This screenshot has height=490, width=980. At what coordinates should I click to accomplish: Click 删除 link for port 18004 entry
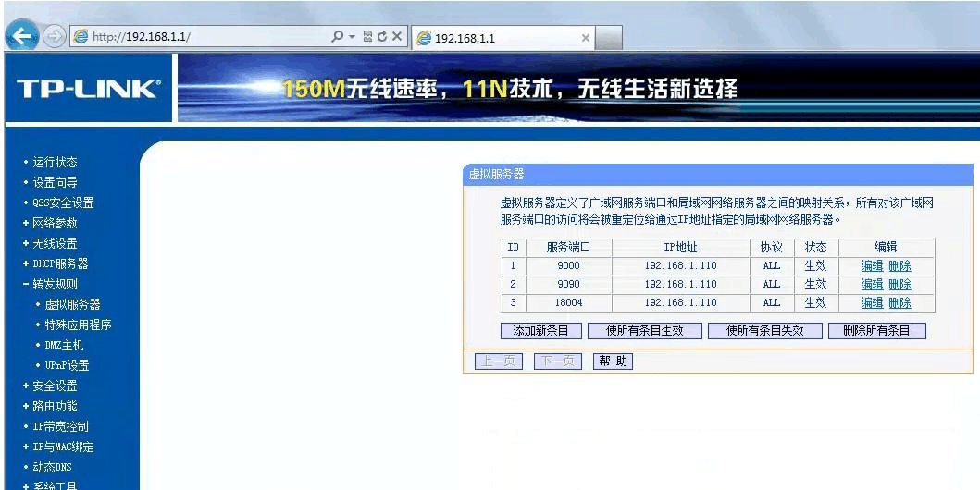coord(899,302)
